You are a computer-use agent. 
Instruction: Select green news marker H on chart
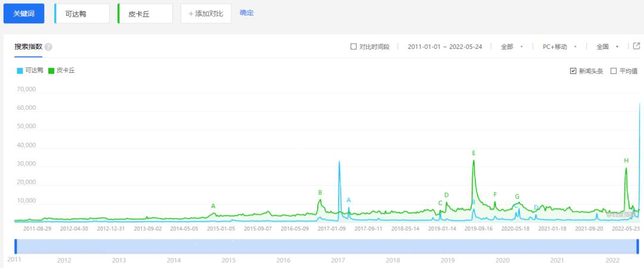coord(626,161)
